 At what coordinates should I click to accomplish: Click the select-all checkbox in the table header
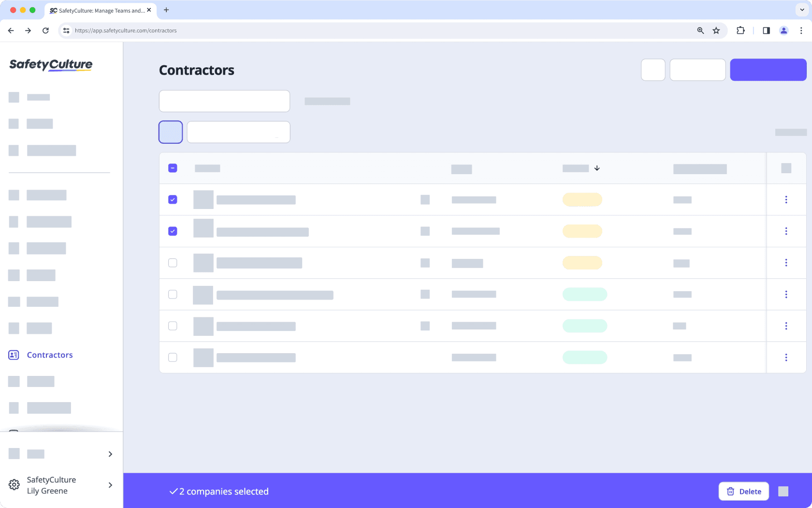click(173, 167)
